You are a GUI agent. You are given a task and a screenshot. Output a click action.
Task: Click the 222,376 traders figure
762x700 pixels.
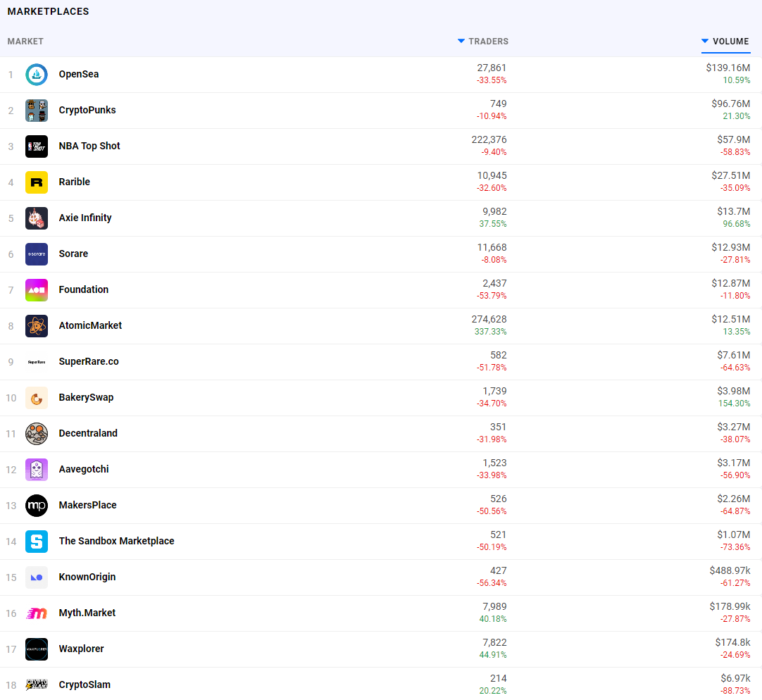point(489,140)
